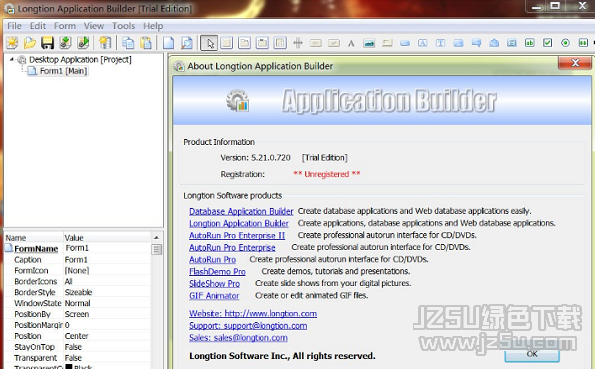Image resolution: width=595 pixels, height=369 pixels.
Task: Click the Copy toolbar icon
Action: coord(128,43)
